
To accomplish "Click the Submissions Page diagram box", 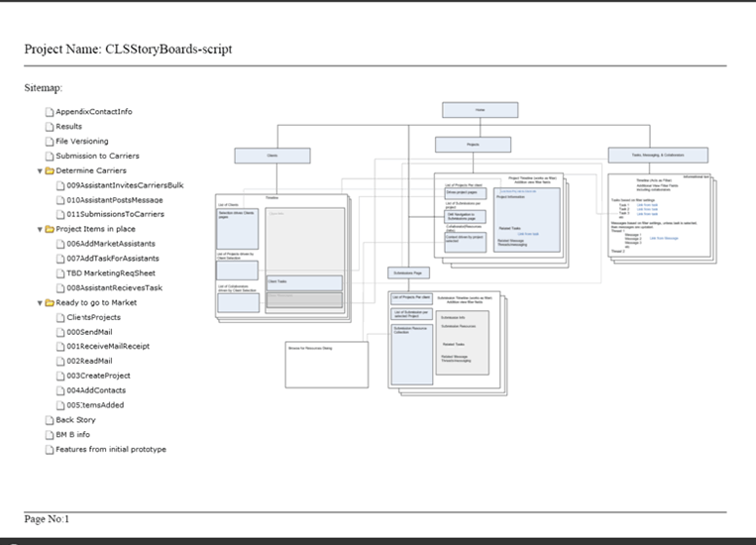I will pyautogui.click(x=409, y=272).
